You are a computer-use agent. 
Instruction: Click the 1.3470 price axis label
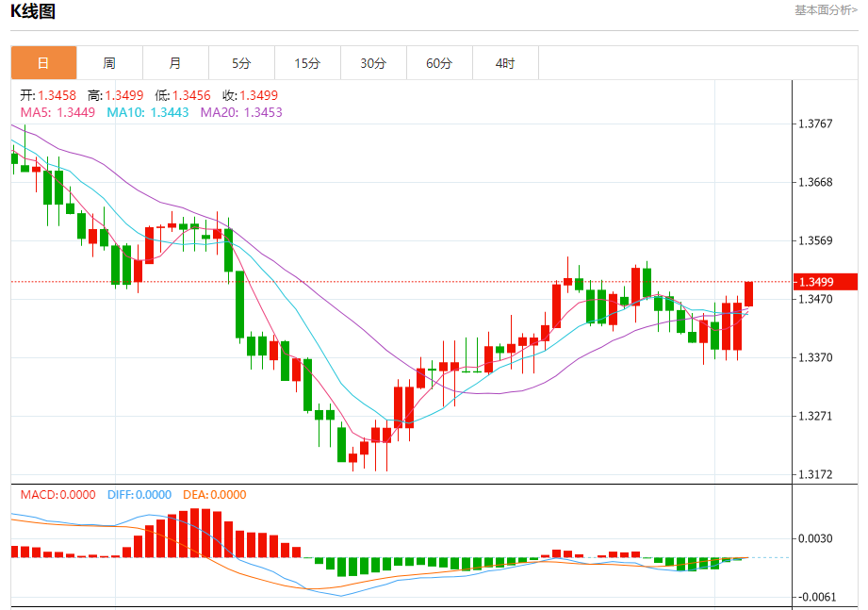tap(815, 300)
